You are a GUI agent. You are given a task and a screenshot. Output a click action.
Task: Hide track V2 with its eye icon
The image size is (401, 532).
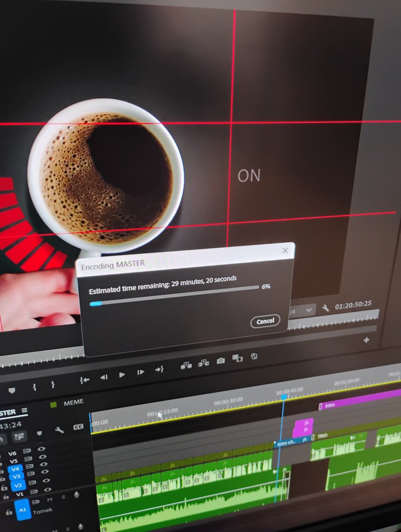click(x=46, y=481)
